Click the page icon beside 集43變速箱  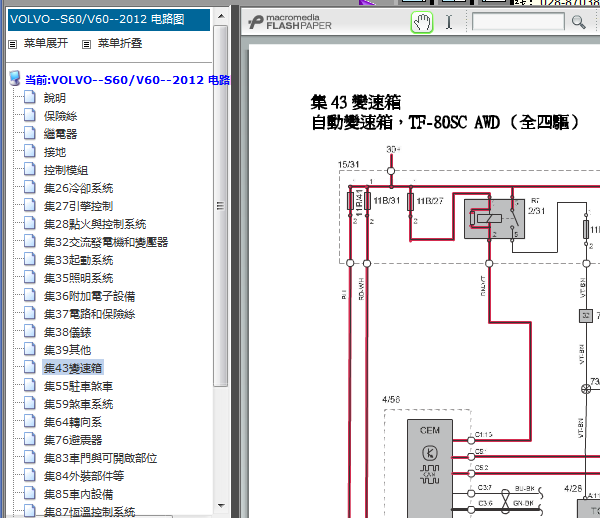point(30,367)
